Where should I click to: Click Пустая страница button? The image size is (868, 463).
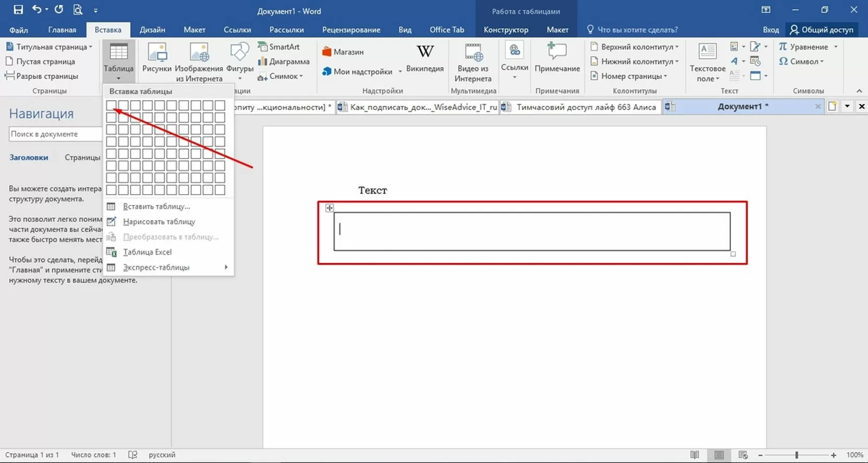(x=40, y=61)
